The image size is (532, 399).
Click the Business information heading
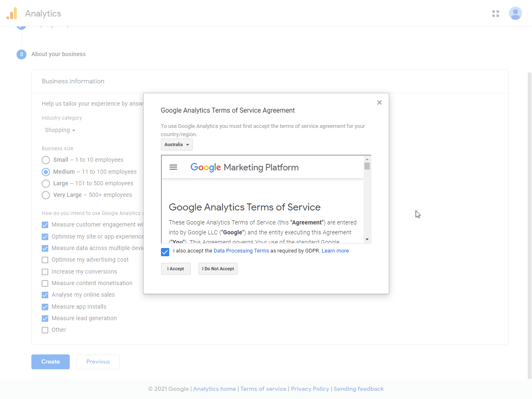pyautogui.click(x=73, y=81)
